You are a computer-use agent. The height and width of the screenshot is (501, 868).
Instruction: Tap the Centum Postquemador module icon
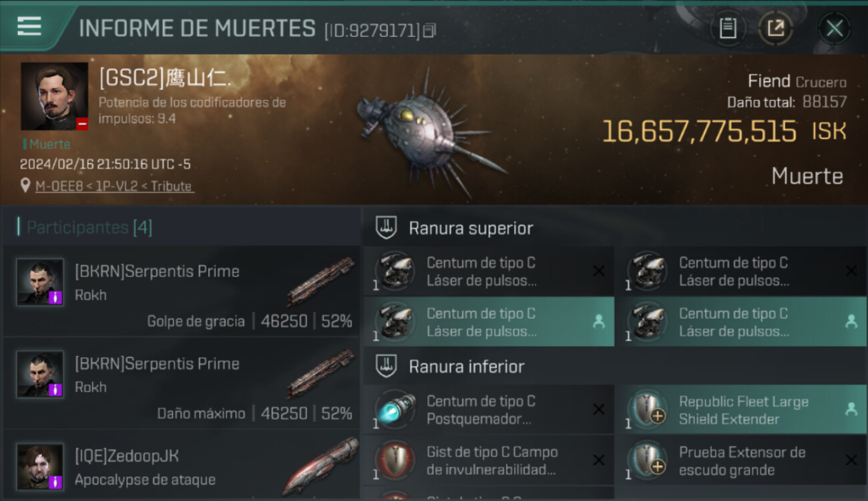pyautogui.click(x=395, y=409)
